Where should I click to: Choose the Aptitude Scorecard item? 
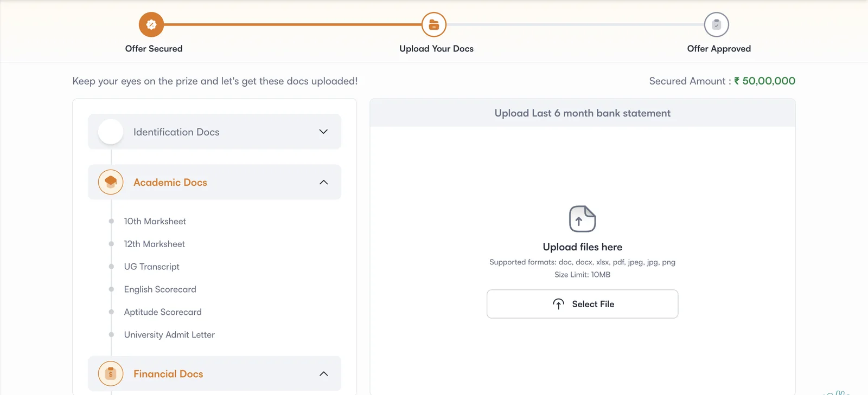click(x=163, y=312)
